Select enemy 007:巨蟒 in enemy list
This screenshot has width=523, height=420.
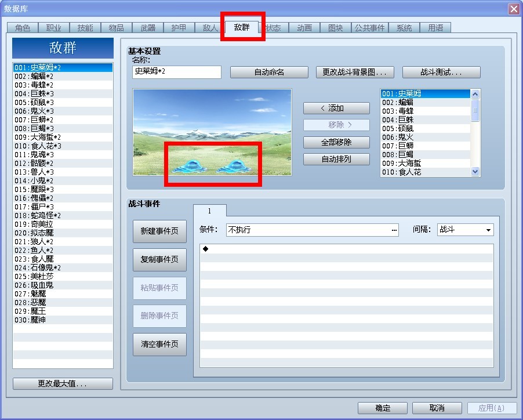coord(426,146)
